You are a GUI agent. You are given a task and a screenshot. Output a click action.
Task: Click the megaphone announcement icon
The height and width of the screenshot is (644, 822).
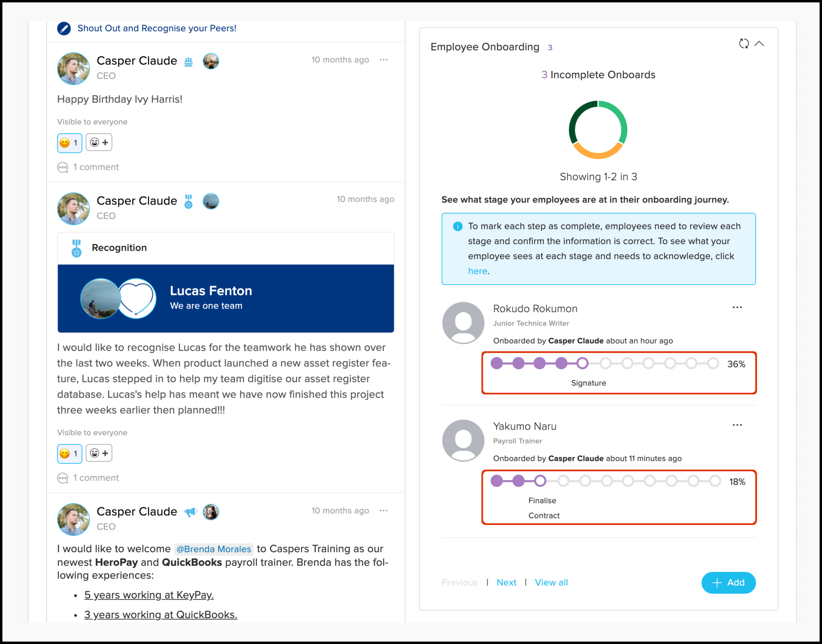pos(191,512)
